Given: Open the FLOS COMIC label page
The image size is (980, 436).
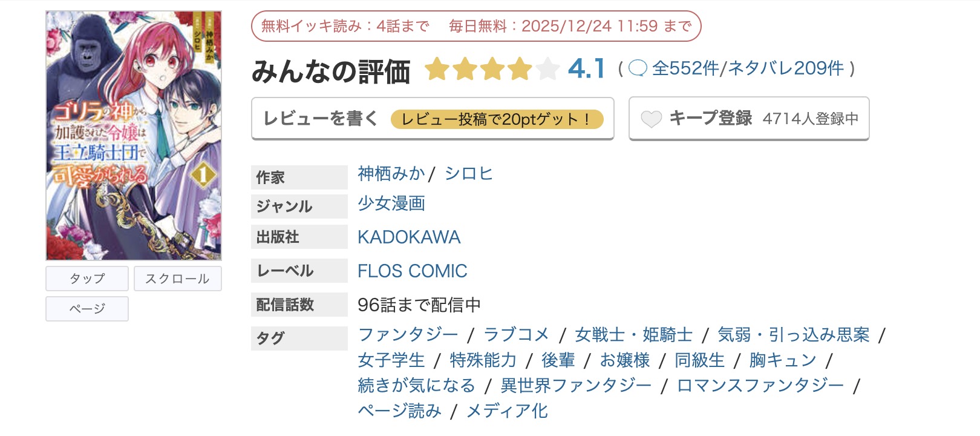Looking at the screenshot, I should click(413, 271).
